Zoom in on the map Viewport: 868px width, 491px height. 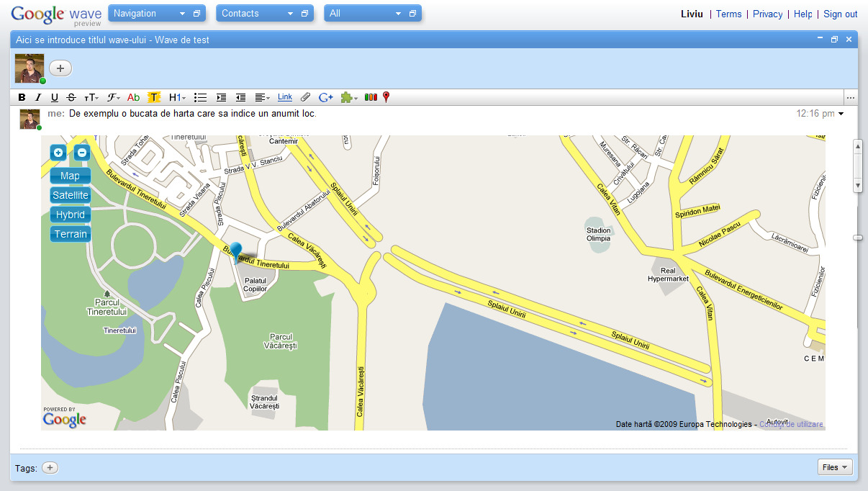[58, 152]
